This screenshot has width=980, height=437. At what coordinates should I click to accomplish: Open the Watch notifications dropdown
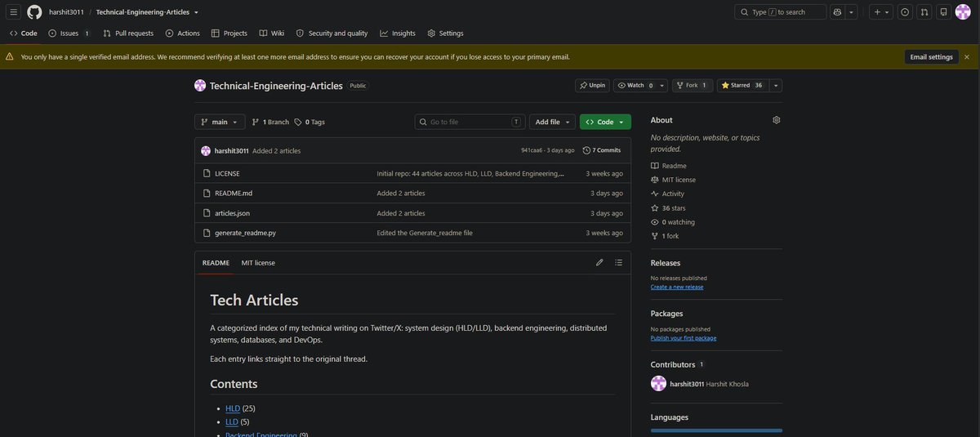pyautogui.click(x=640, y=85)
